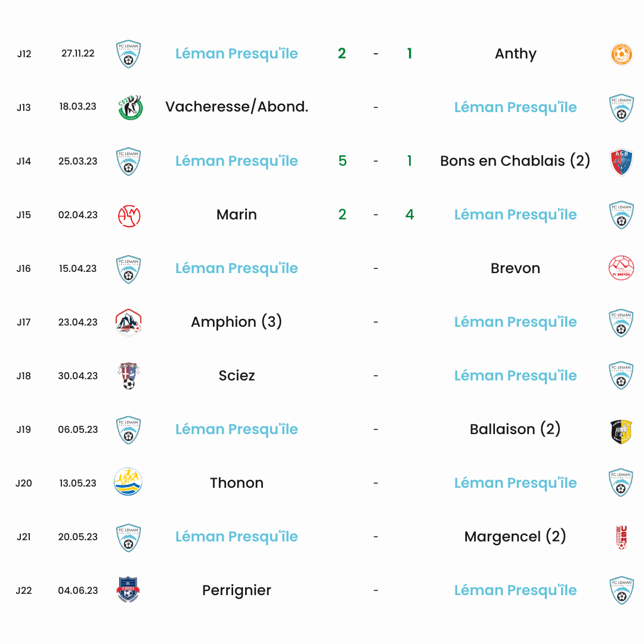Viewport: 644px width, 644px height.
Task: Open the Perrignier navy crest icon
Action: coord(128,589)
